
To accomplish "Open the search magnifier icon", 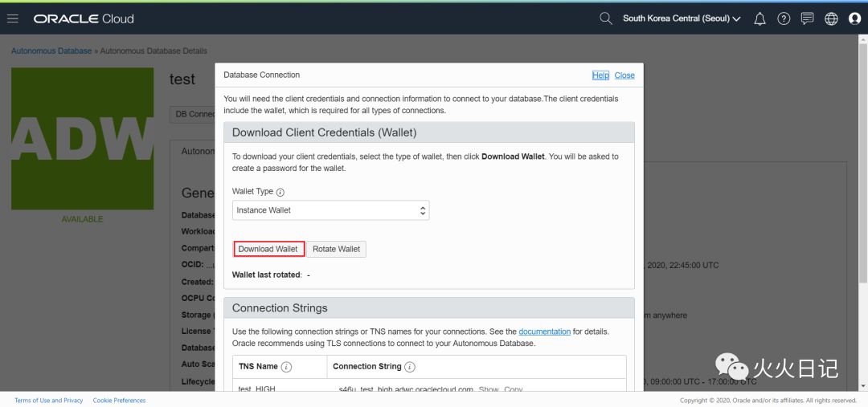I will 606,18.
